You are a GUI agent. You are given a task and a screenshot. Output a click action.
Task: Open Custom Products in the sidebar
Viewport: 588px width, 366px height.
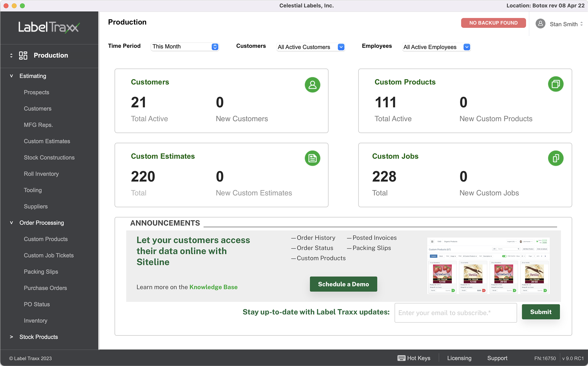(46, 239)
